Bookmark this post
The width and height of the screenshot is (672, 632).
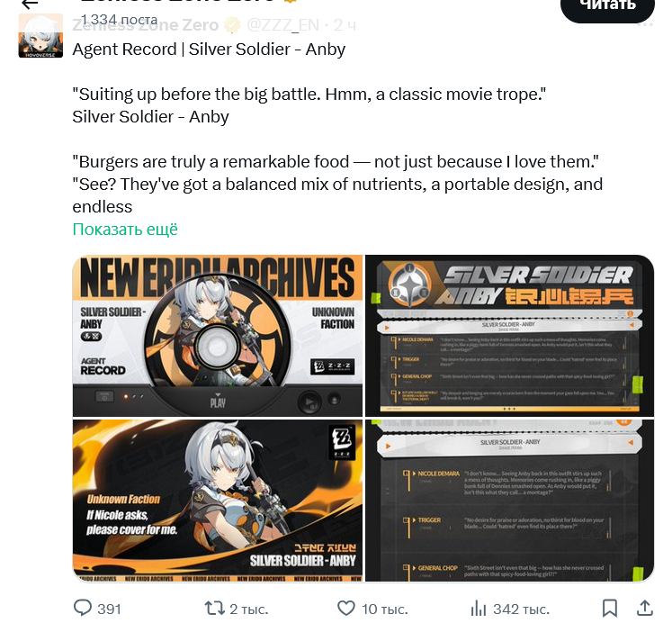609,608
